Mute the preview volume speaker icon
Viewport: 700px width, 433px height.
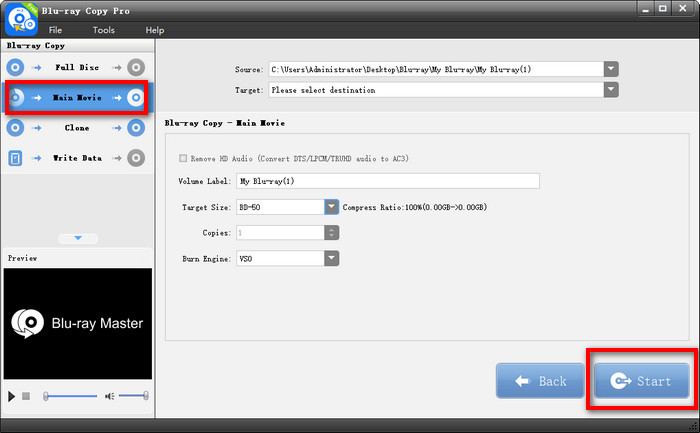(110, 397)
